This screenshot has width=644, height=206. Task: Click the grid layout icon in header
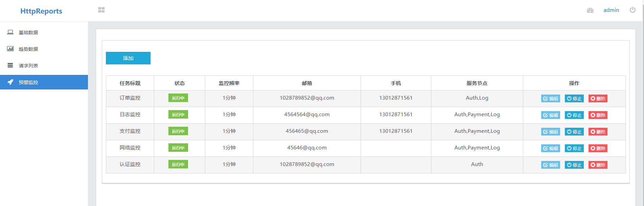tap(101, 10)
